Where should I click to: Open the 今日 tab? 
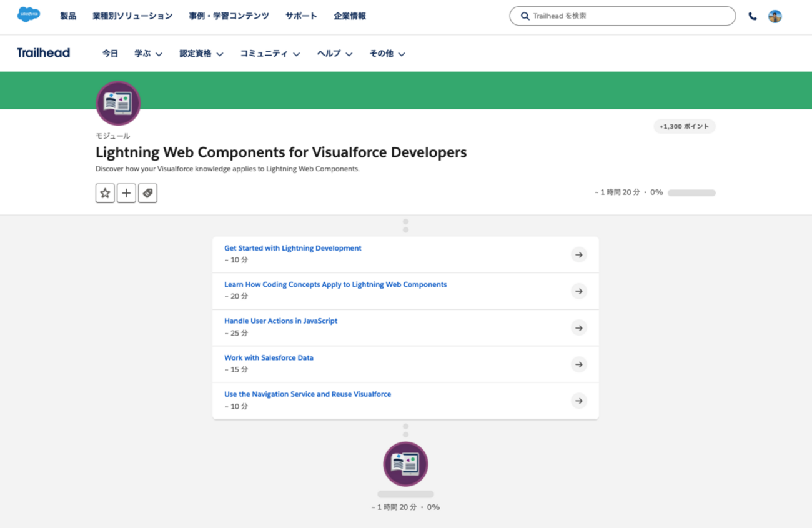110,54
